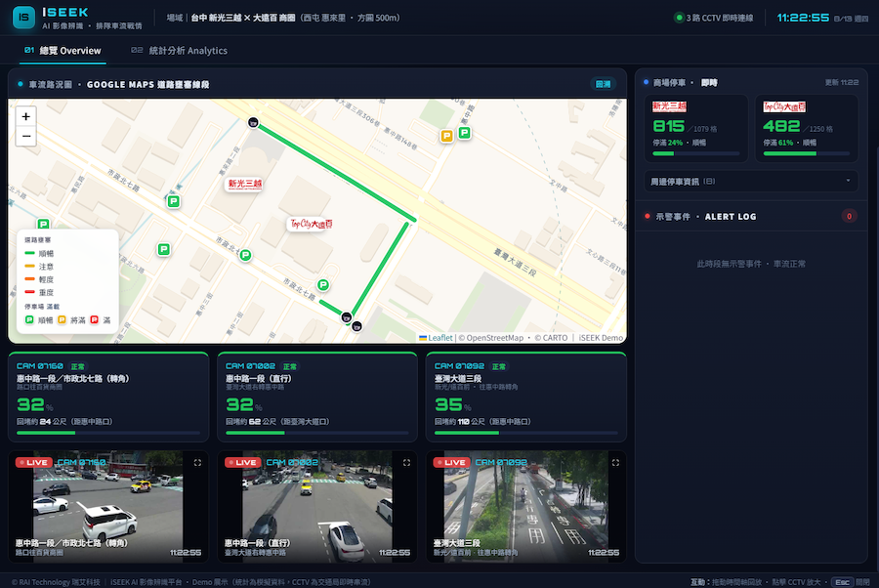Image resolution: width=879 pixels, height=588 pixels.
Task: Click the 新光三越 store label on map
Action: [244, 184]
